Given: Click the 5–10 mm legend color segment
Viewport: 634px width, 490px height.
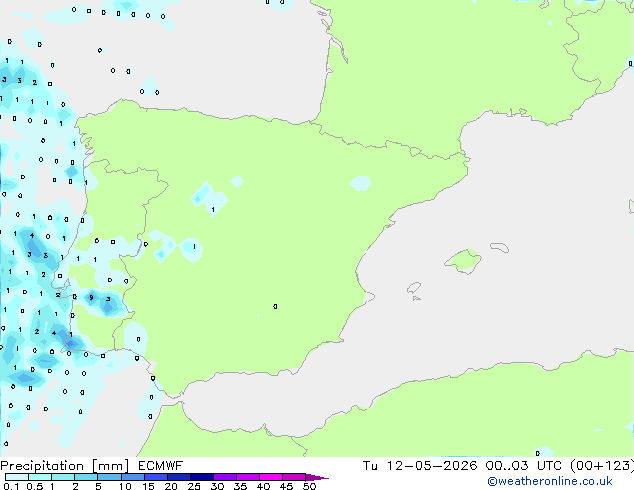Looking at the screenshot, I should 109,477.
